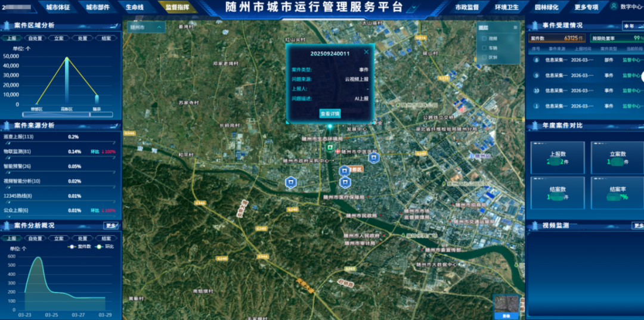
Task: Click the tower icon beside 视频监测
Action: (535, 225)
